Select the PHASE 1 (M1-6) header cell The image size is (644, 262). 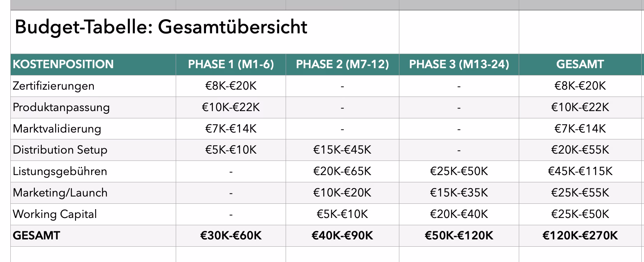(x=231, y=64)
